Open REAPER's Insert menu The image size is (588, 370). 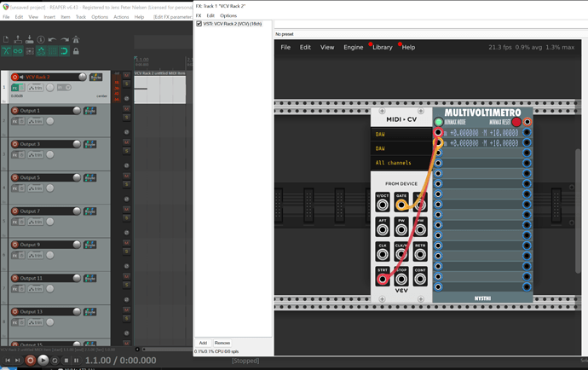point(49,17)
